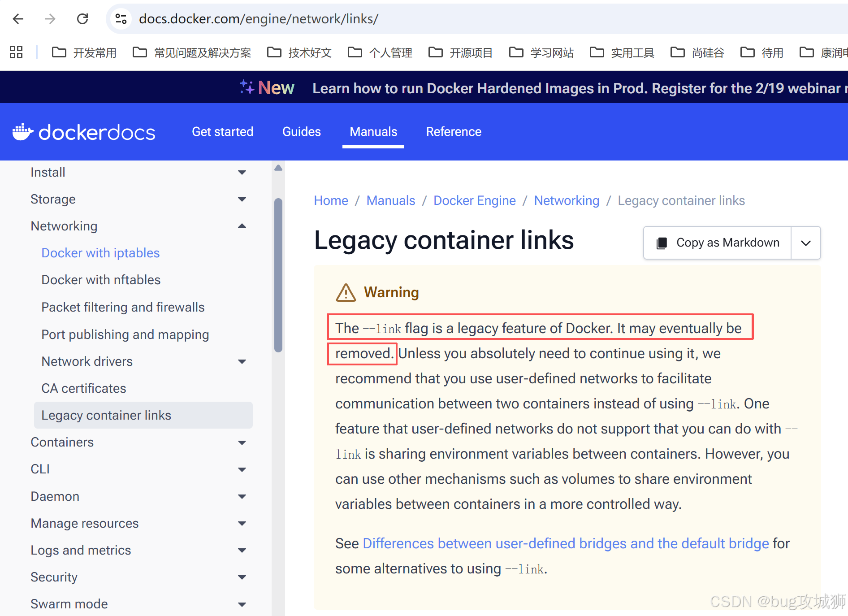Go to Networking breadcrumb link

pyautogui.click(x=567, y=200)
